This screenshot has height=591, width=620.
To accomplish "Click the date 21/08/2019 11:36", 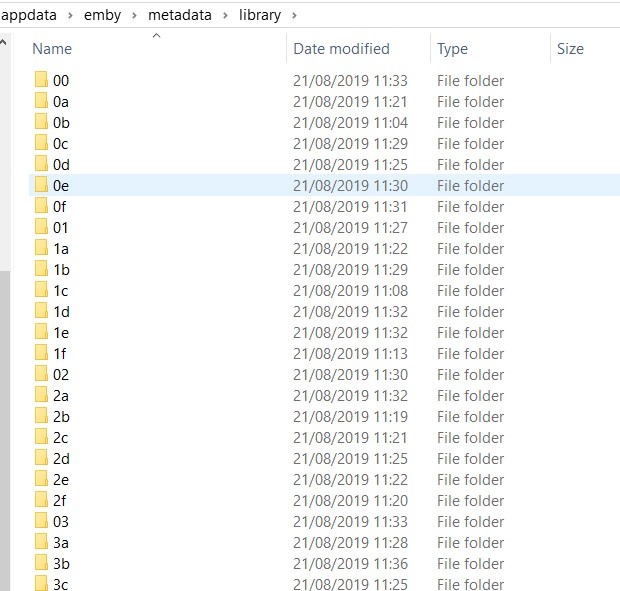I will pos(350,563).
